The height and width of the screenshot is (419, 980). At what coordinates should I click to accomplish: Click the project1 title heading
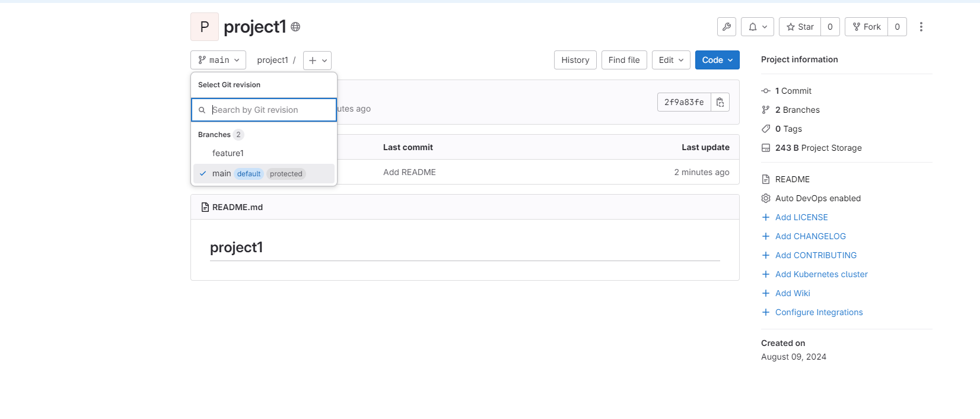(255, 27)
